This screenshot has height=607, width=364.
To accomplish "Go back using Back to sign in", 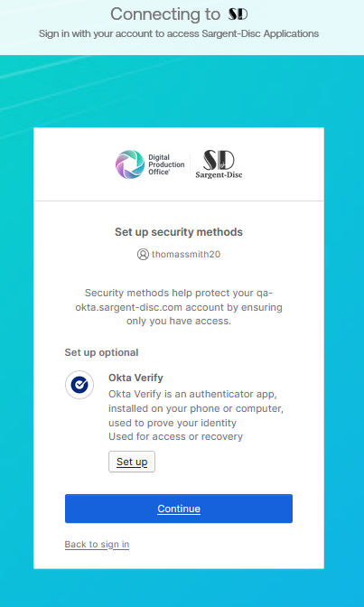I will point(97,545).
